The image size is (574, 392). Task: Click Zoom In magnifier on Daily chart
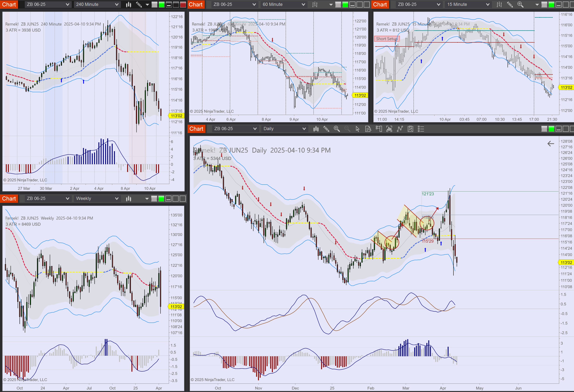pyautogui.click(x=336, y=129)
